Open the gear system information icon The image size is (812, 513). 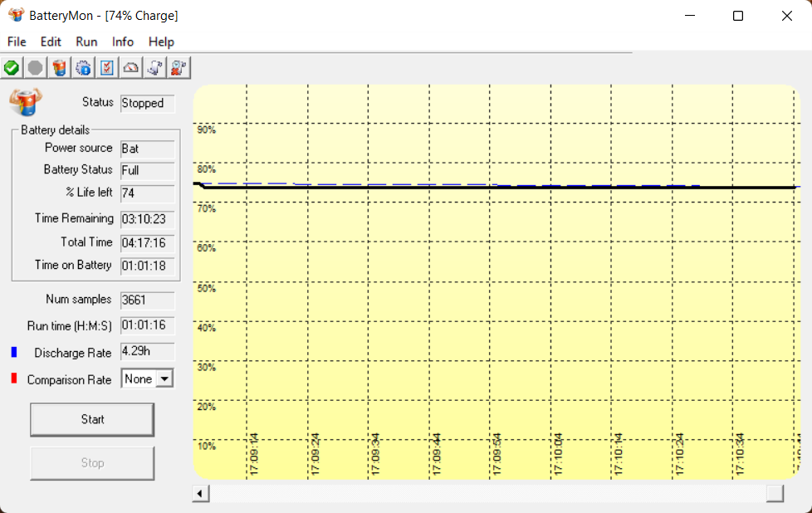[83, 68]
